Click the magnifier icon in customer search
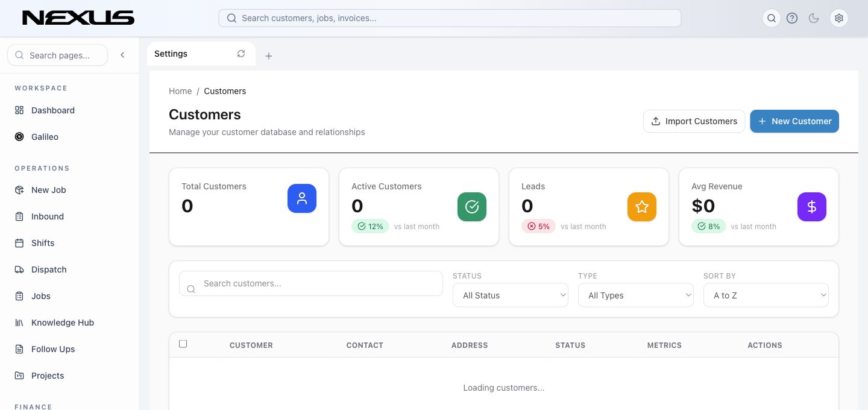 [191, 289]
